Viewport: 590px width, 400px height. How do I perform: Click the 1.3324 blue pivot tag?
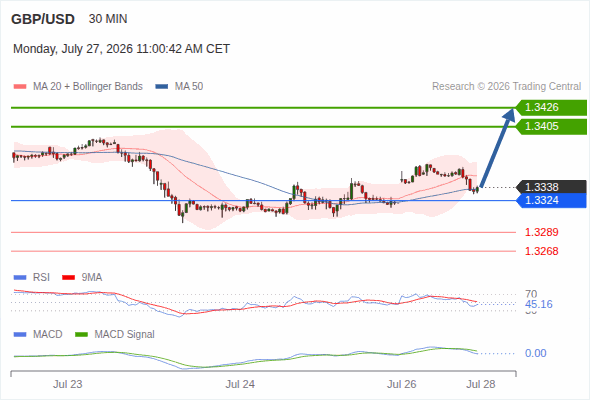551,200
